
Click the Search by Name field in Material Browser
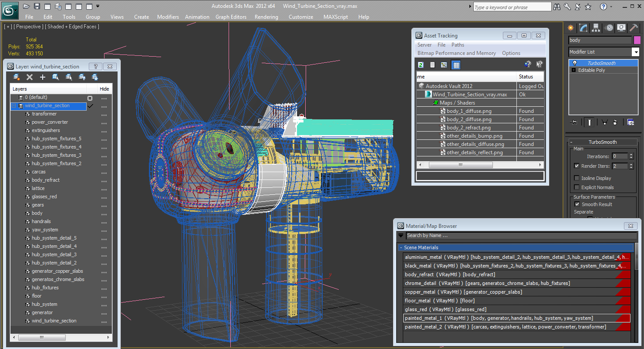click(x=520, y=236)
